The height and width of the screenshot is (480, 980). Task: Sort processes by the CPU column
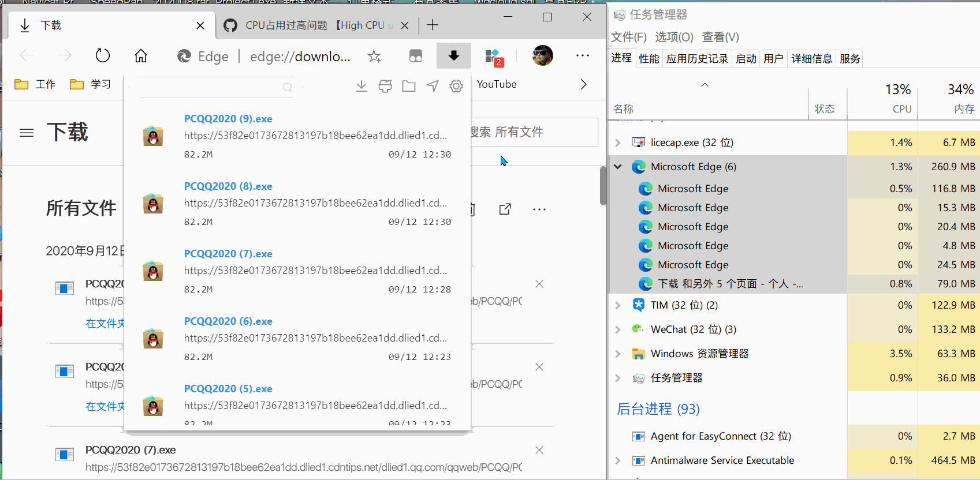click(x=882, y=98)
